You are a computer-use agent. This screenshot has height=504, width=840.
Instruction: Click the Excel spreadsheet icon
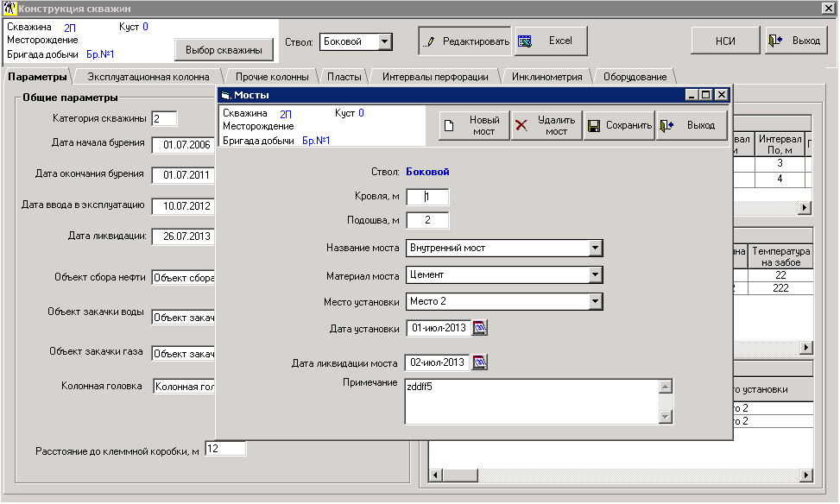[x=525, y=41]
